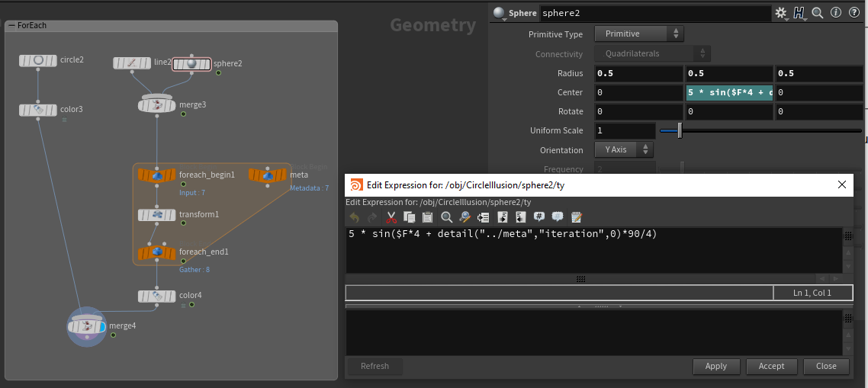Select the circle2 node

click(38, 60)
